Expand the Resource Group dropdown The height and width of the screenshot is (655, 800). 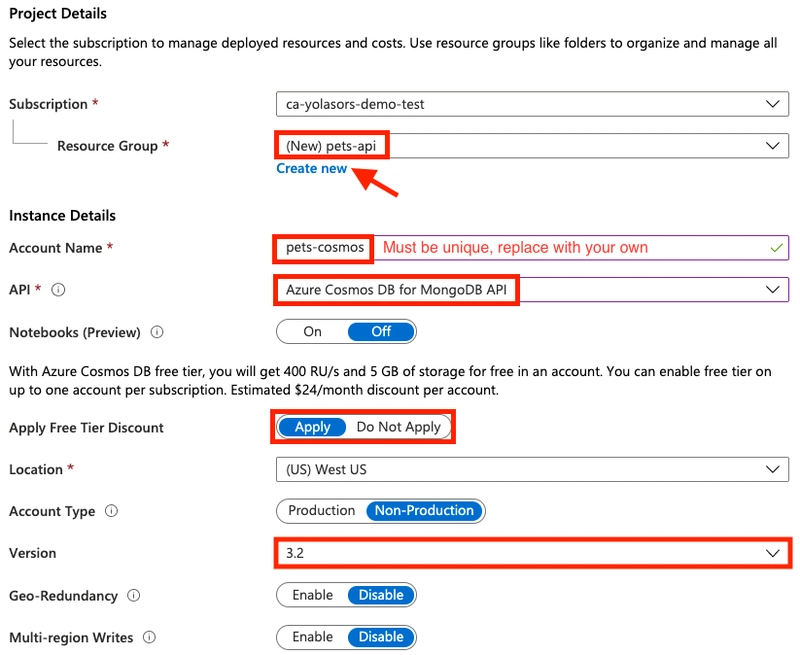[532, 146]
